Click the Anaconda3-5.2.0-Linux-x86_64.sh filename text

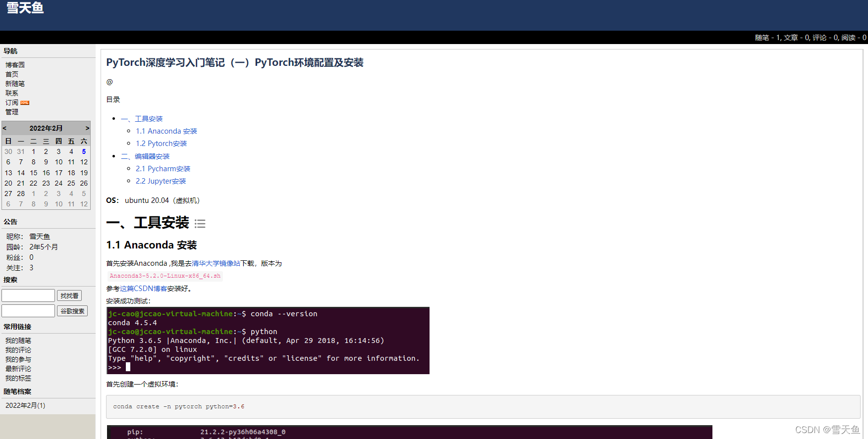point(165,276)
